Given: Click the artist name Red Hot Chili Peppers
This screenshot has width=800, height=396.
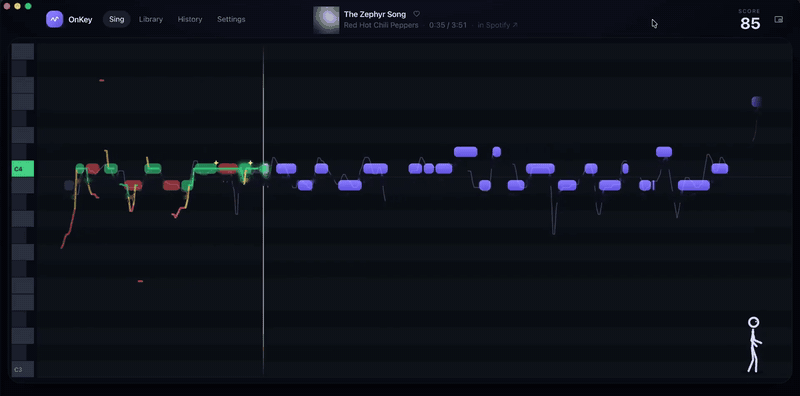Looking at the screenshot, I should pyautogui.click(x=381, y=25).
